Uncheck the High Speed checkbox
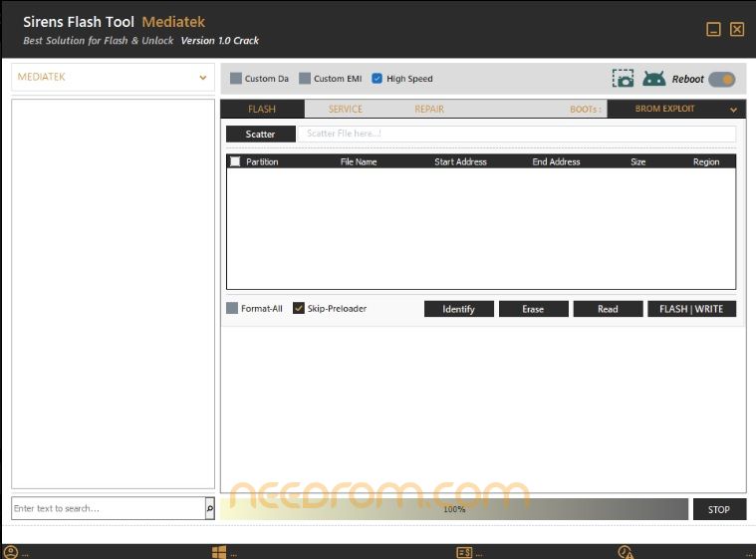The height and width of the screenshot is (559, 756). [x=377, y=79]
